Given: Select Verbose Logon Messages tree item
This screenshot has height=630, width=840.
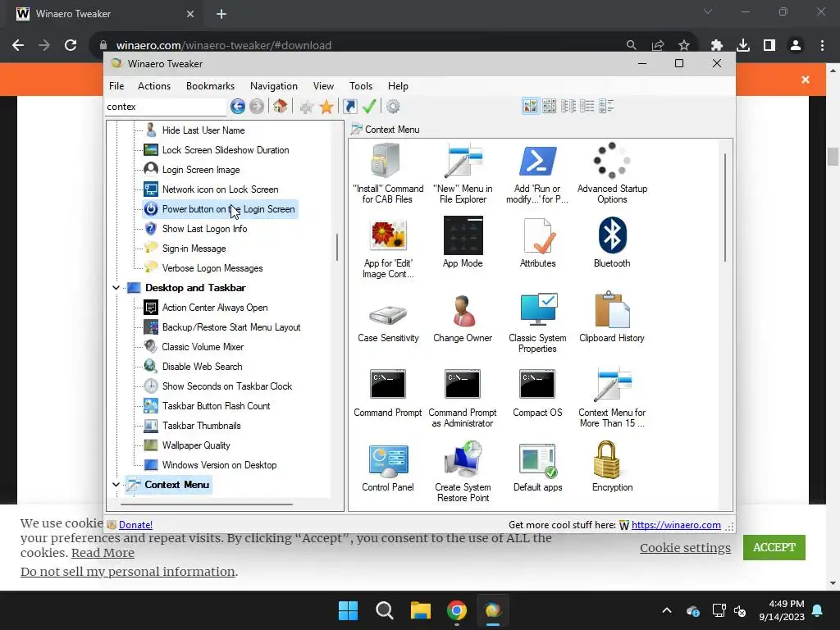Looking at the screenshot, I should pyautogui.click(x=203, y=268).
